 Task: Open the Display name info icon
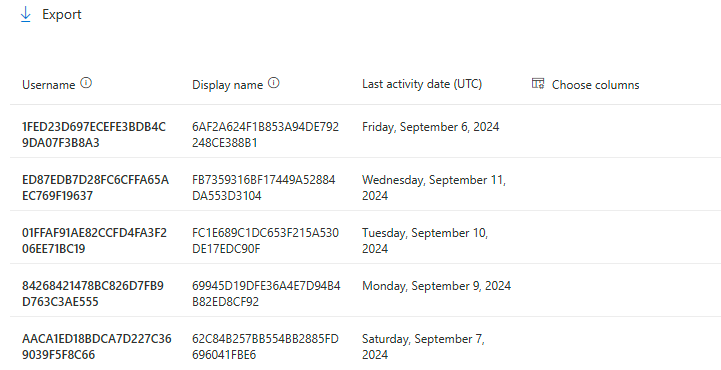[274, 83]
